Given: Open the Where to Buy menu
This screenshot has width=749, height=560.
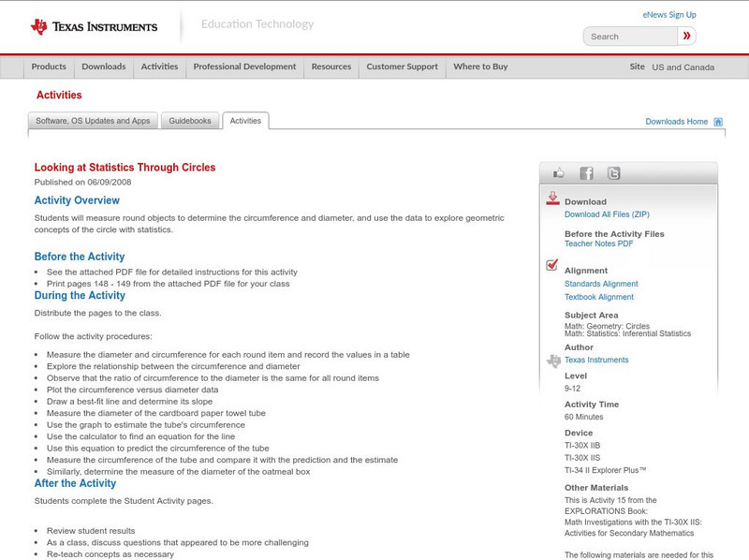Looking at the screenshot, I should 480,66.
